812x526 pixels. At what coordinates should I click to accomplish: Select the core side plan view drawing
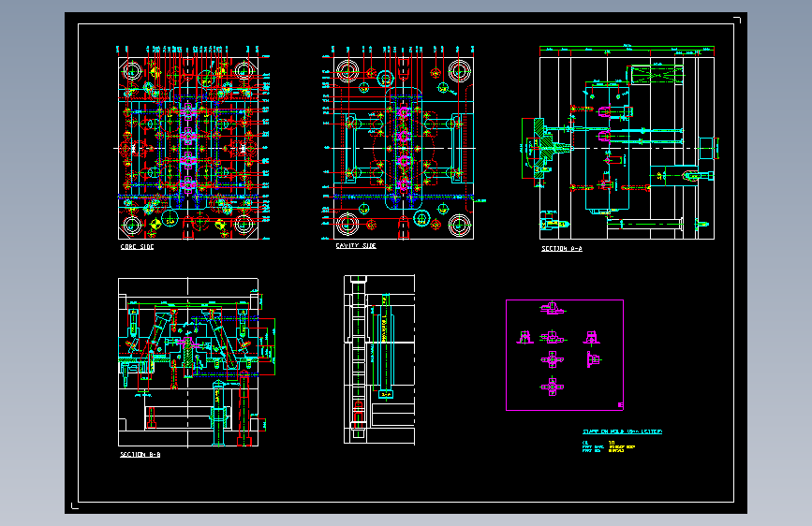[192, 143]
